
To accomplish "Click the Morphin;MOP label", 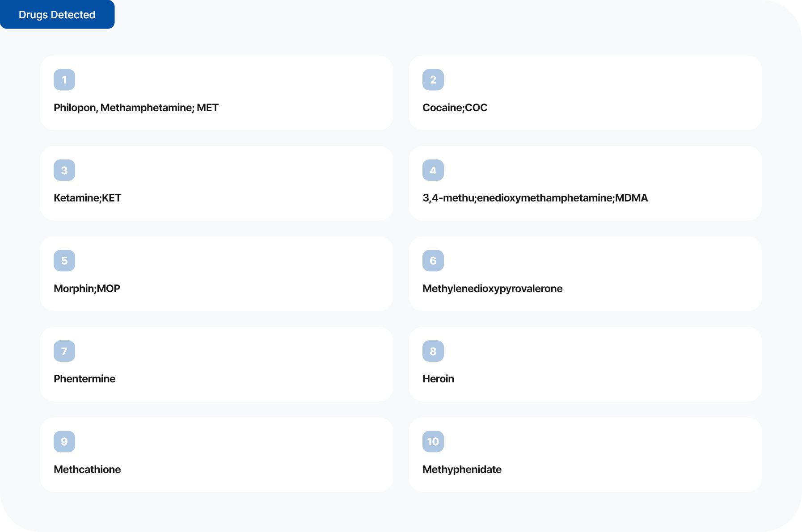I will [x=87, y=289].
